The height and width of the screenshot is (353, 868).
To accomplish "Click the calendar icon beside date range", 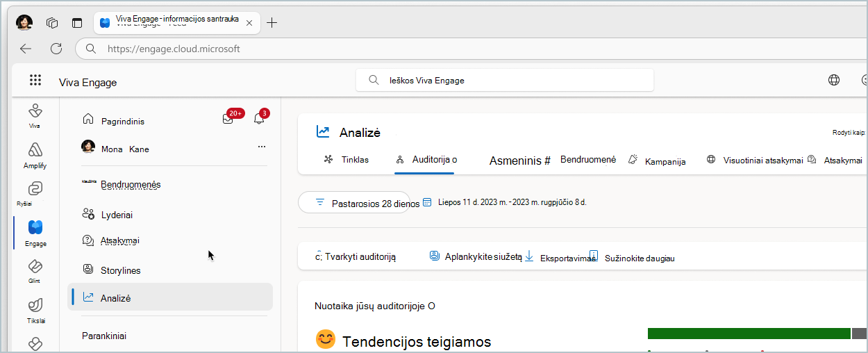I will pos(427,202).
